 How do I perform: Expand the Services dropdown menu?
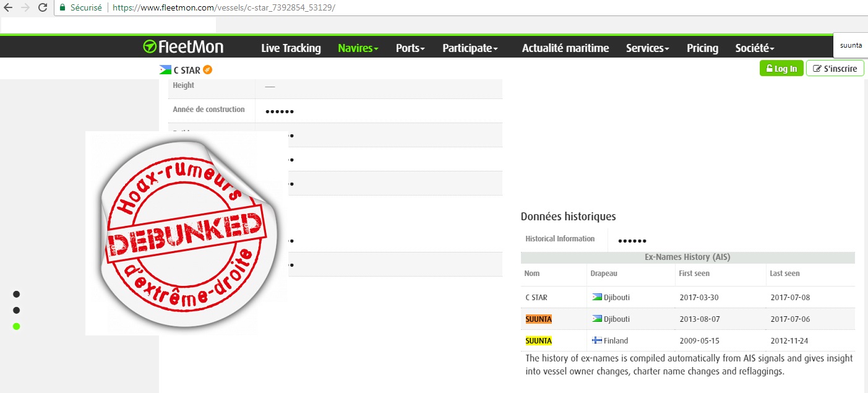[x=648, y=48]
